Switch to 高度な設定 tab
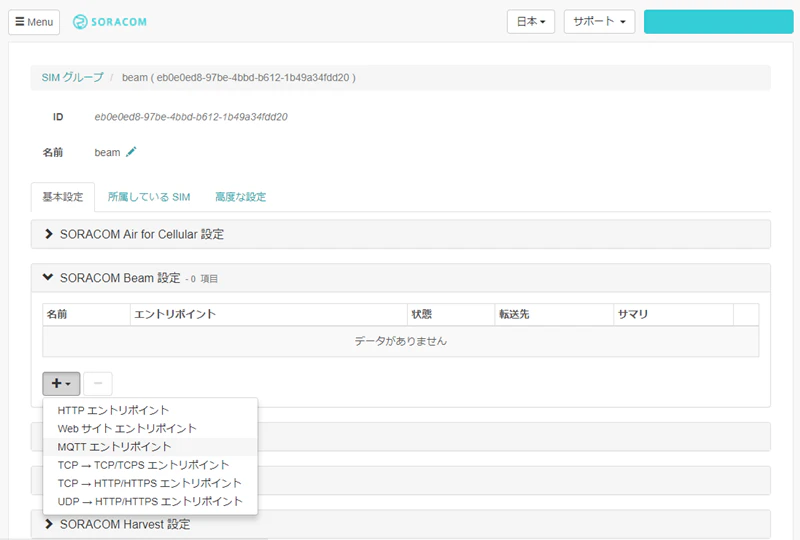 [240, 197]
